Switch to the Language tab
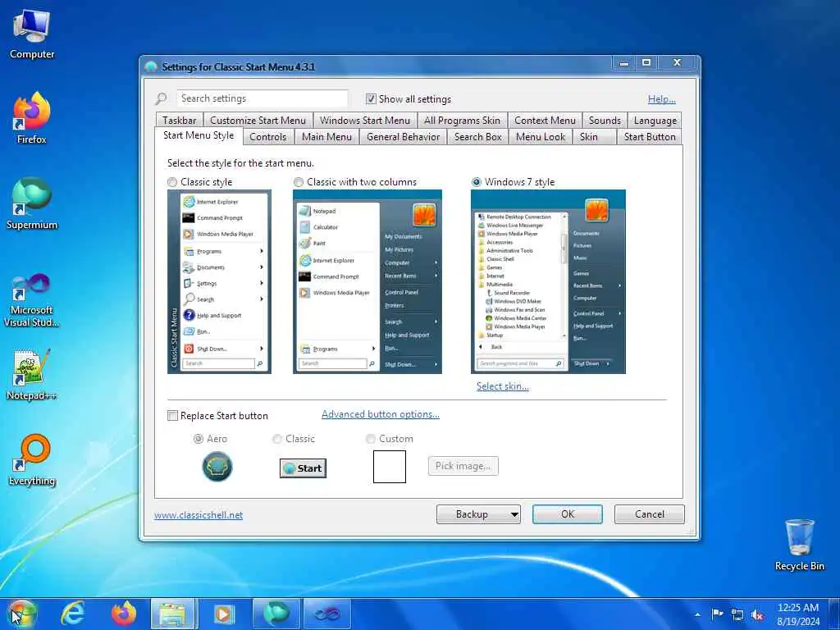 click(x=655, y=121)
